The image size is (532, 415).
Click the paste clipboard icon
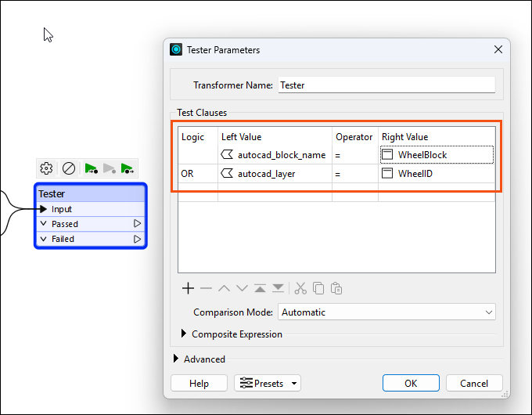pyautogui.click(x=336, y=288)
